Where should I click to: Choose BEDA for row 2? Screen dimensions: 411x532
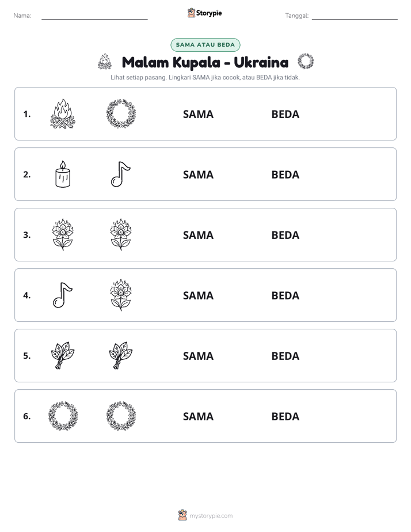point(285,174)
